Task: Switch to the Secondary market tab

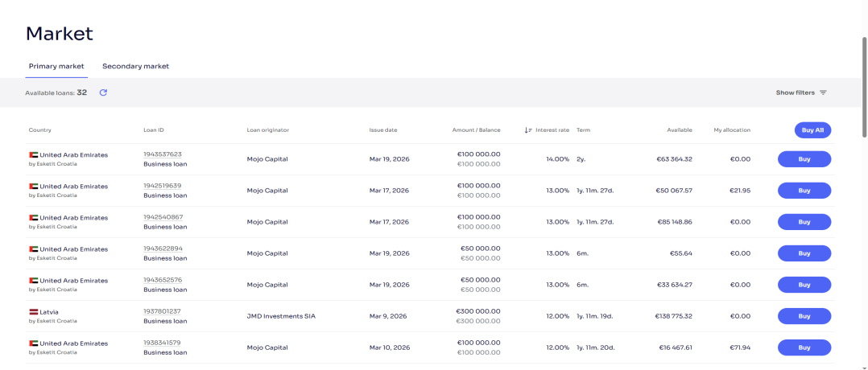Action: [x=135, y=66]
